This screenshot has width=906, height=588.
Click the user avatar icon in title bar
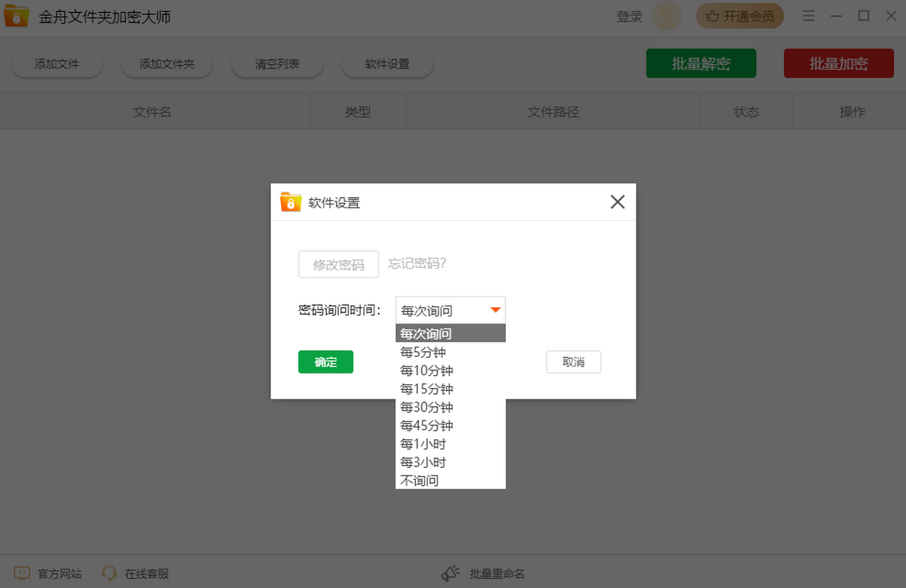coord(666,16)
